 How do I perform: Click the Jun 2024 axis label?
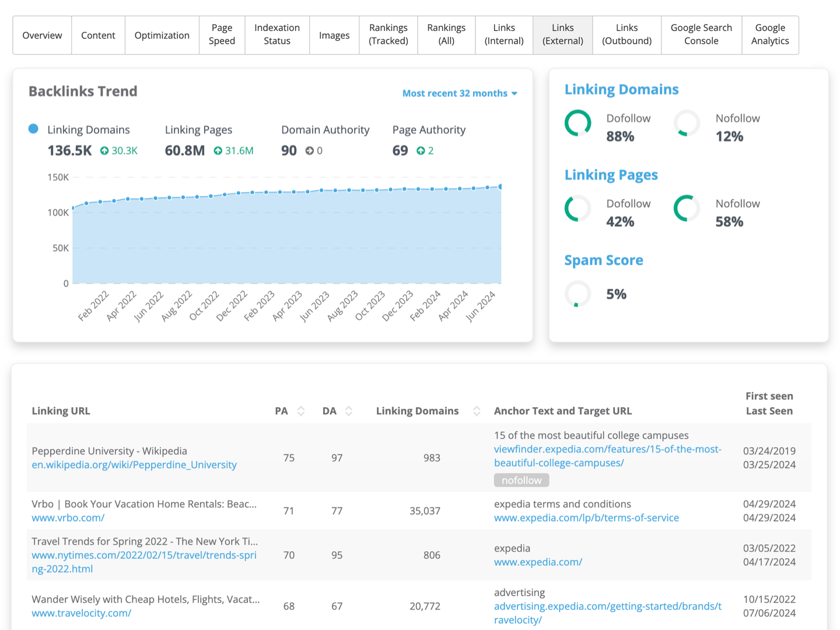coord(481,306)
